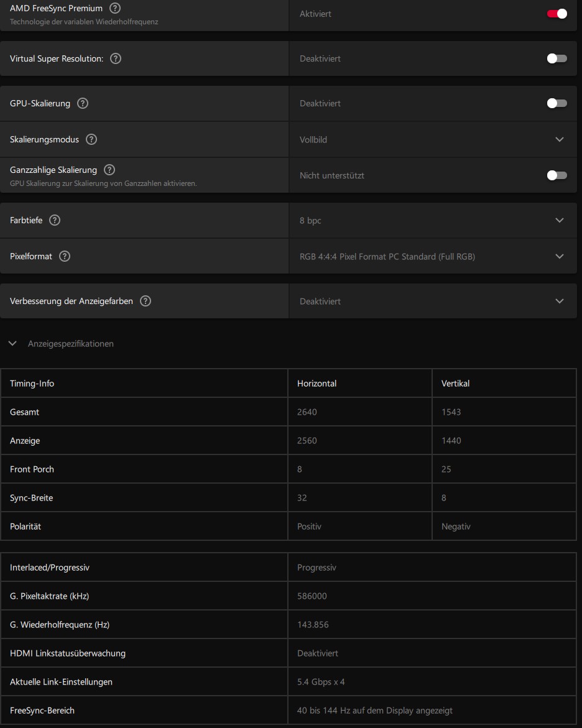Show help for Verbesserung der Anzeigefarben
The height and width of the screenshot is (728, 582).
[x=145, y=301]
